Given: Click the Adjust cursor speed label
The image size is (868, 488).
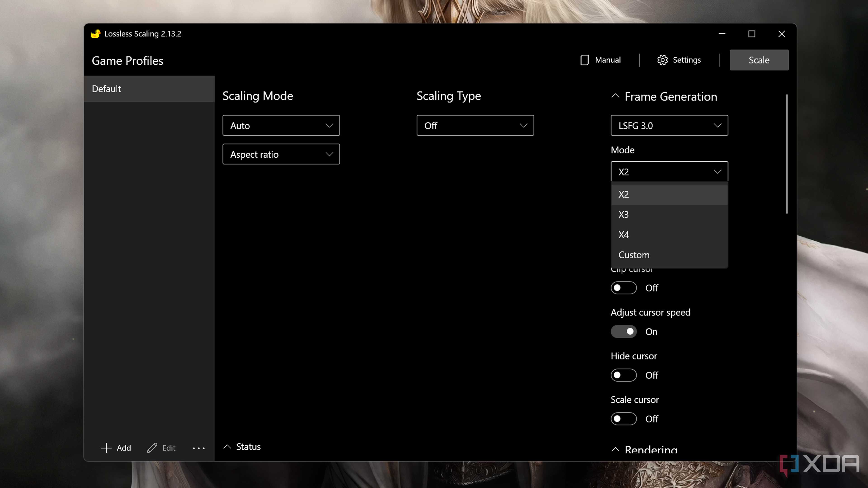Looking at the screenshot, I should 650,312.
